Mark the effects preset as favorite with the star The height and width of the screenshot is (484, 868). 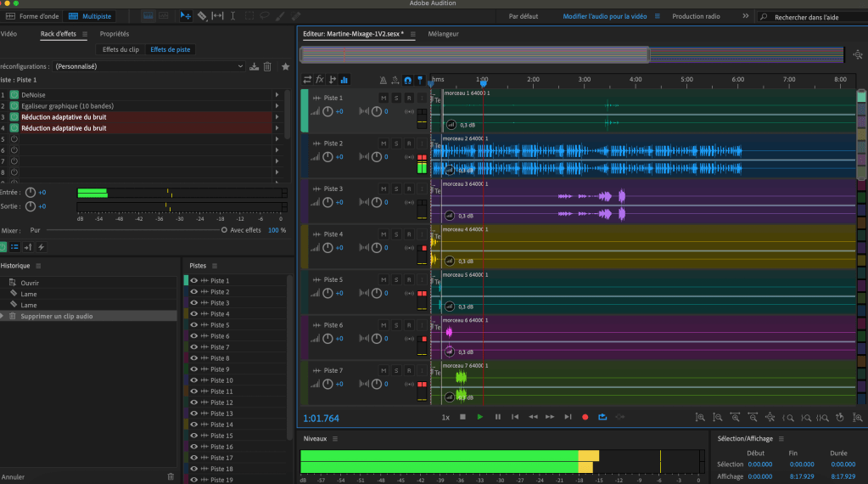[285, 66]
